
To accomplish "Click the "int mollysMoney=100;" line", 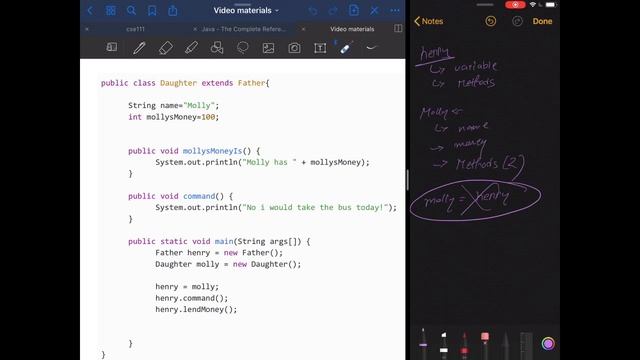I will (173, 117).
